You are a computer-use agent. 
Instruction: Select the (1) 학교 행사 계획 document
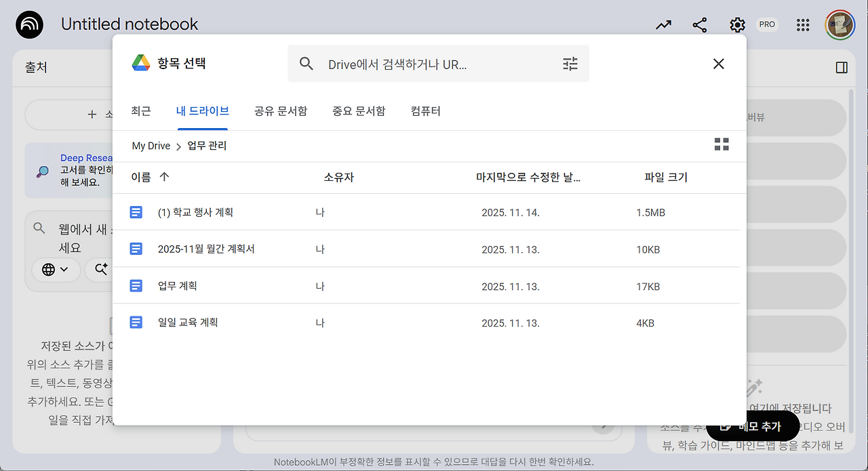pos(426,212)
